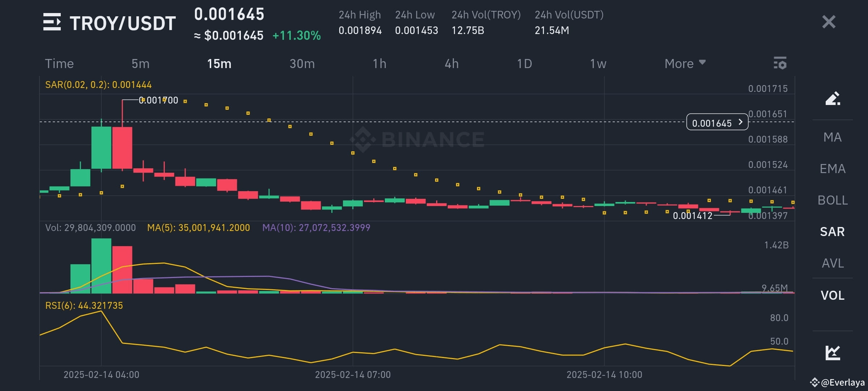This screenshot has width=868, height=391.
Task: Select the Time chart view
Action: (x=59, y=63)
